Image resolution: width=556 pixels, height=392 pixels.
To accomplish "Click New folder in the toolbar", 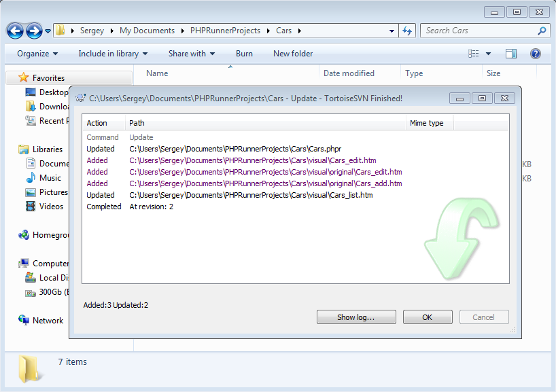I will pos(293,54).
